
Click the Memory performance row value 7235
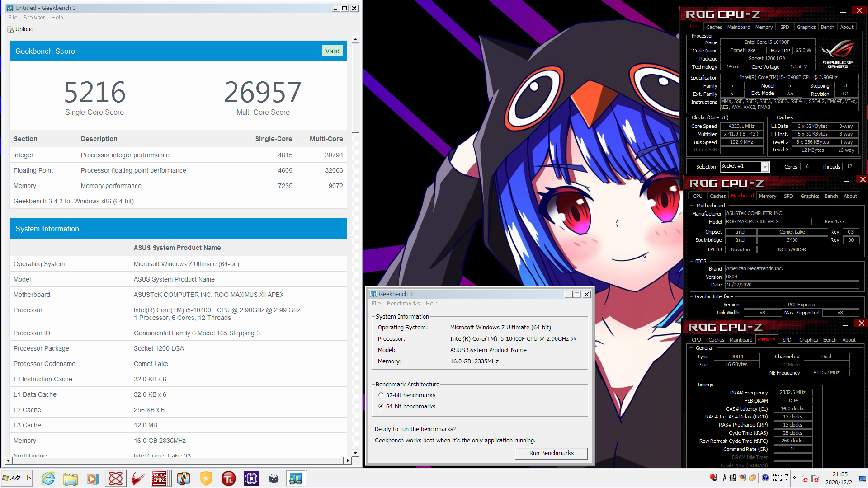[x=285, y=186]
